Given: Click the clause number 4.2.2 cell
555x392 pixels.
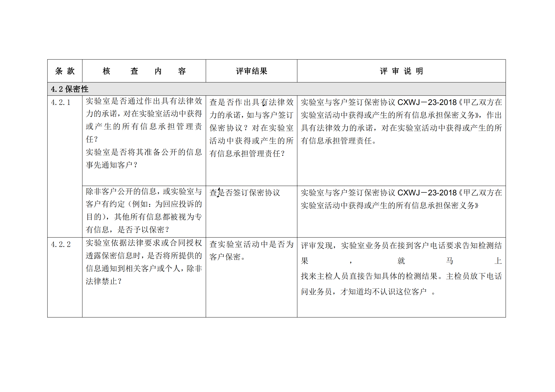Looking at the screenshot, I should click(61, 245).
